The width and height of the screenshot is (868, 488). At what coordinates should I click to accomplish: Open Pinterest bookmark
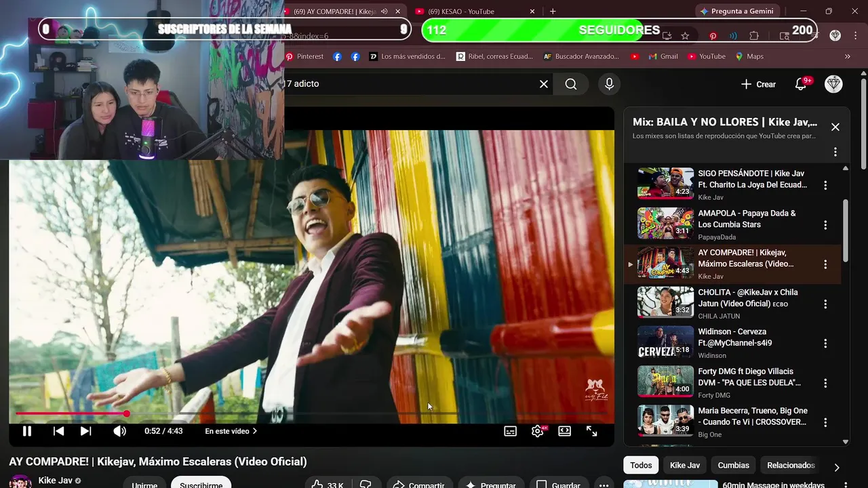tap(304, 56)
